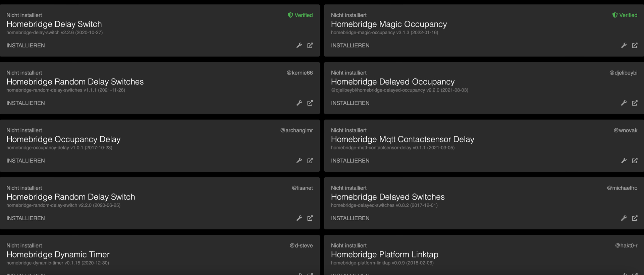Click Homebridge Platform Linktap plugin title

coord(384,255)
